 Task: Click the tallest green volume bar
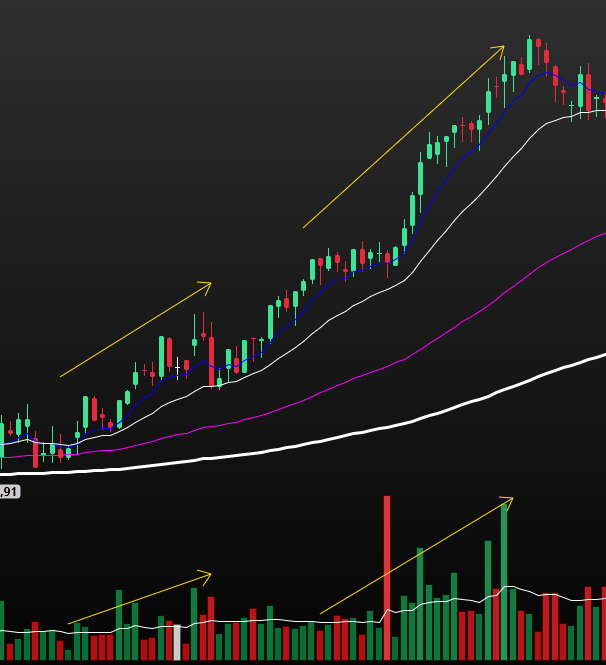click(504, 585)
